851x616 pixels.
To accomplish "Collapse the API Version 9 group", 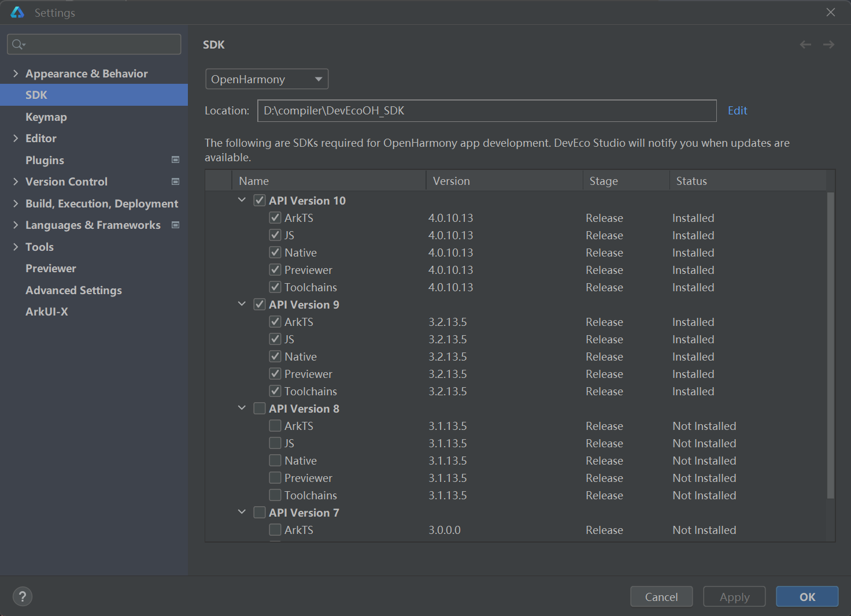I will [242, 304].
